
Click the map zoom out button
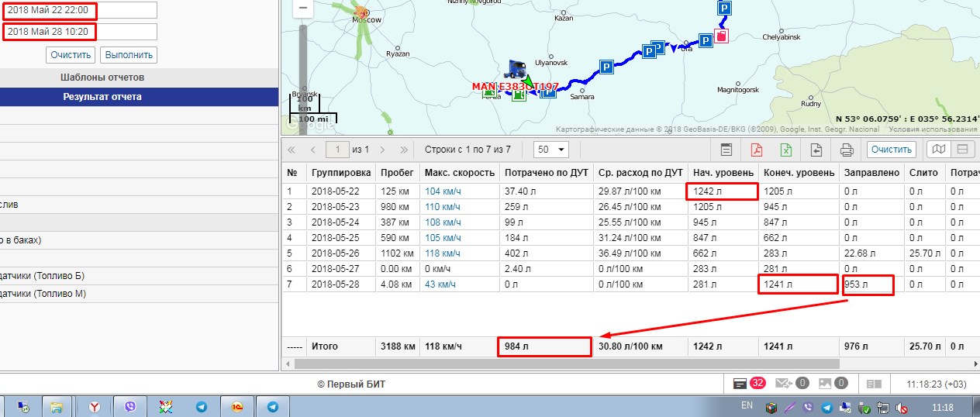(x=302, y=9)
